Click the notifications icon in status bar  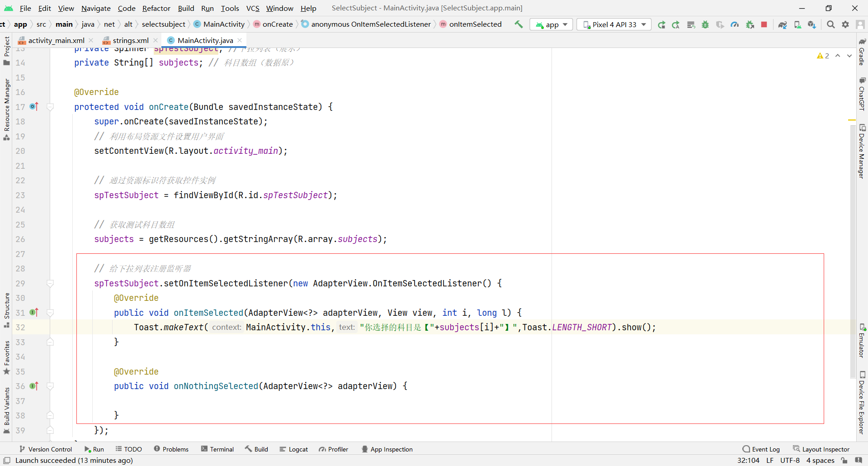859,460
